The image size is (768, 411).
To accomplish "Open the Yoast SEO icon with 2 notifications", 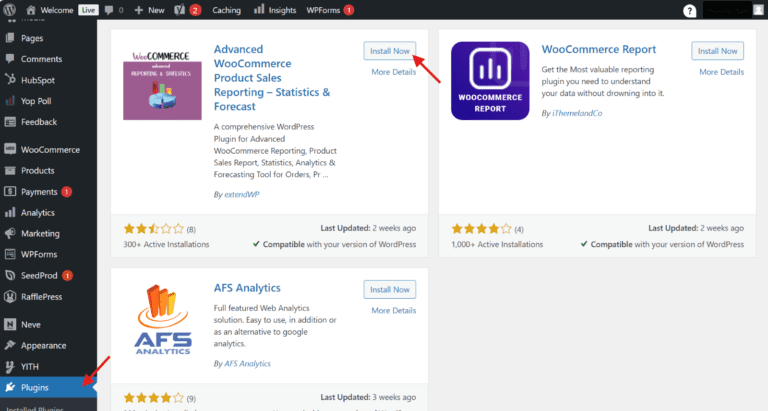I will tap(179, 10).
